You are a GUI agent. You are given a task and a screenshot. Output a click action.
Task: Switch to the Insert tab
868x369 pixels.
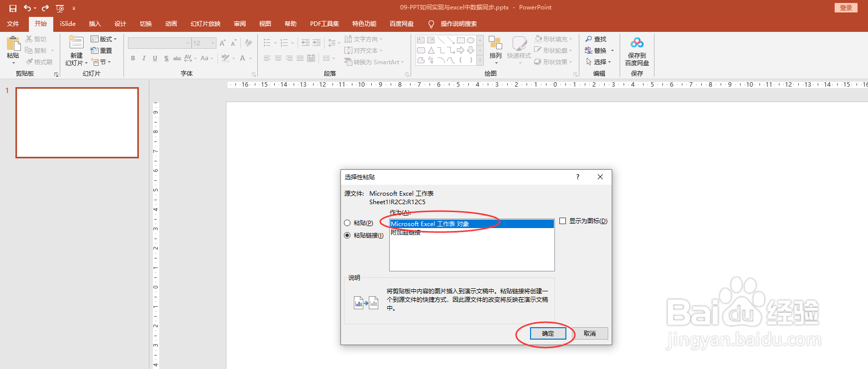click(x=95, y=24)
